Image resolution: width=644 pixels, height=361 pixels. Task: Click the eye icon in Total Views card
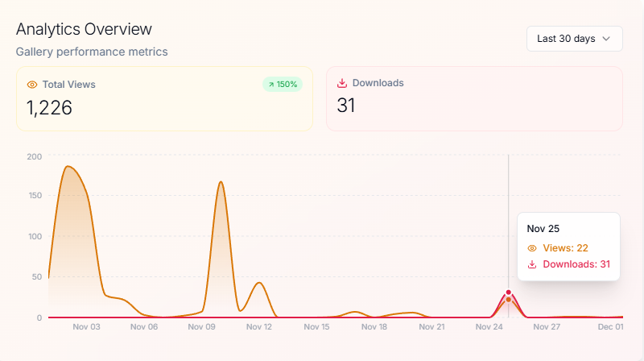pos(32,84)
